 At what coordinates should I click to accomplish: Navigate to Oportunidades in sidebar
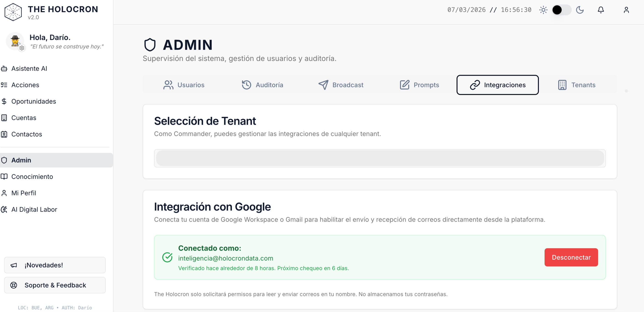[x=34, y=101]
